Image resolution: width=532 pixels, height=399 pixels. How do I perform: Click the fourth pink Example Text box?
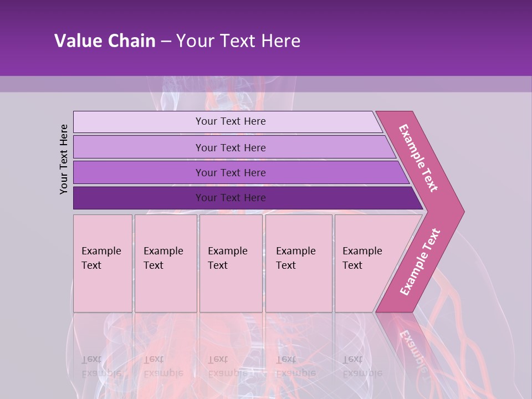(x=298, y=263)
